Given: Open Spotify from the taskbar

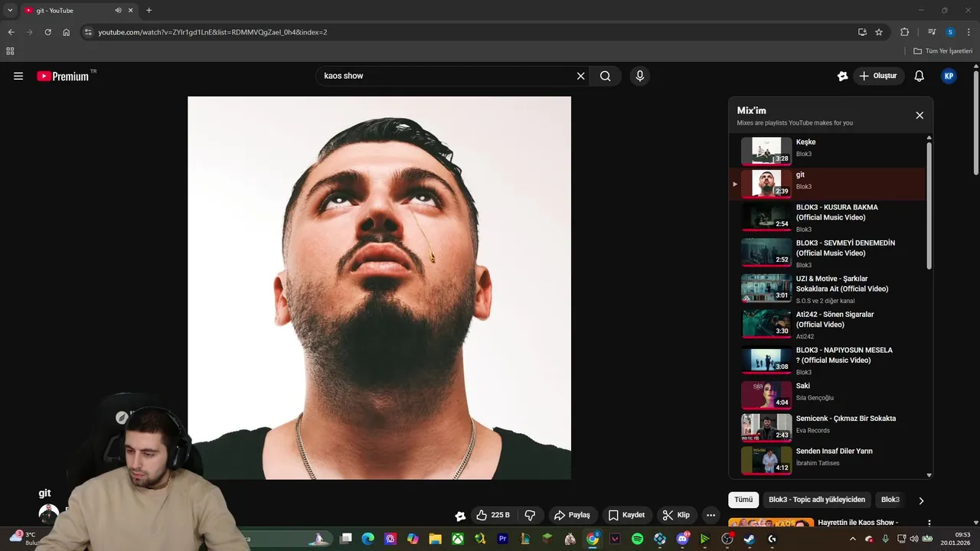Looking at the screenshot, I should pos(637,539).
